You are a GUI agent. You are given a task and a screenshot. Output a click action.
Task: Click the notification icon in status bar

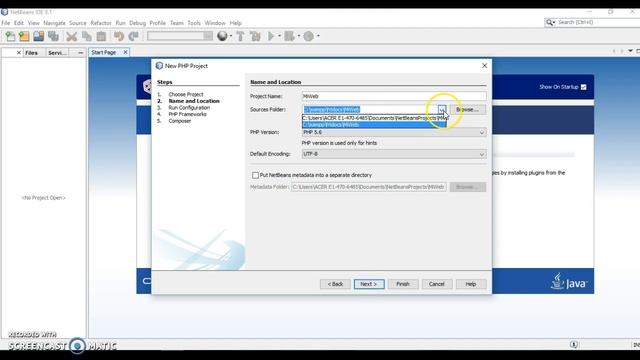[x=574, y=344]
